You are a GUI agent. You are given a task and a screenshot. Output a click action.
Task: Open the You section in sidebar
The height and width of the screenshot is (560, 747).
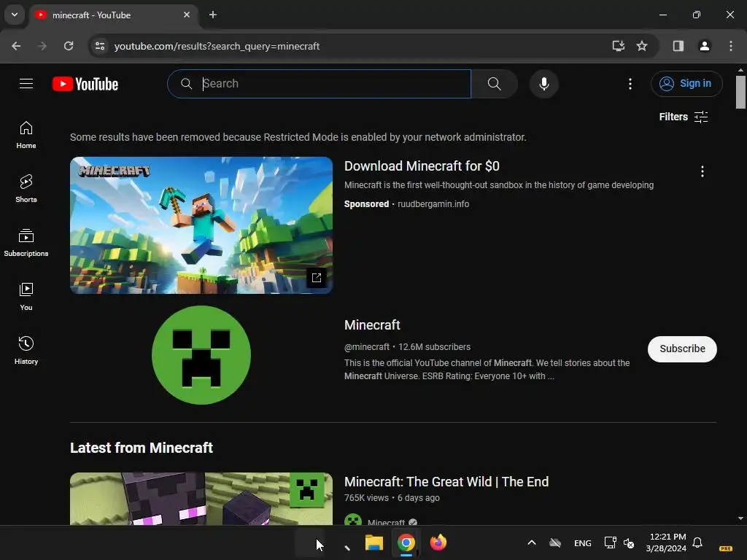click(26, 297)
